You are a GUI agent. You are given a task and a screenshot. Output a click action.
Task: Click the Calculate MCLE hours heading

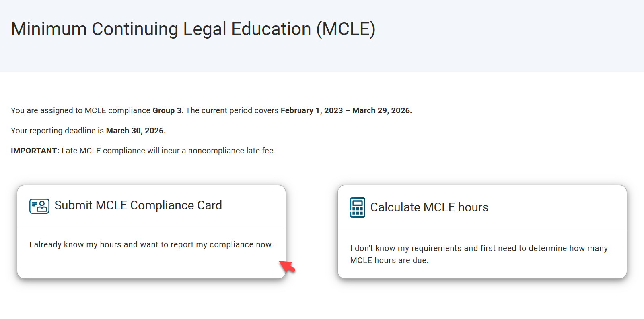click(429, 207)
